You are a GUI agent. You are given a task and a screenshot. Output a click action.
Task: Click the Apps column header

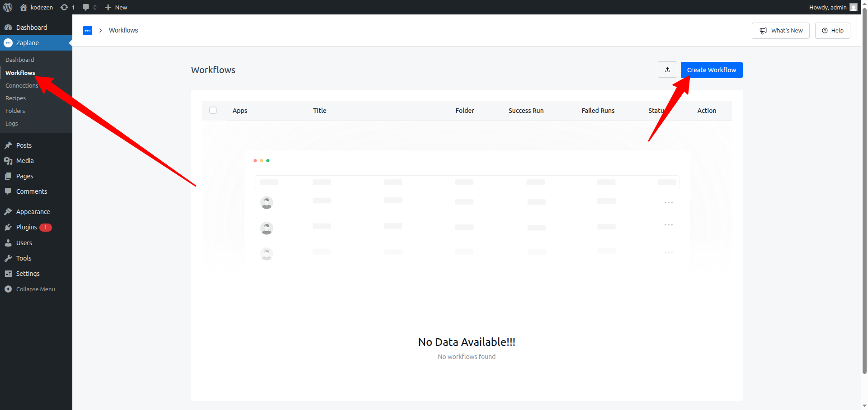click(240, 111)
